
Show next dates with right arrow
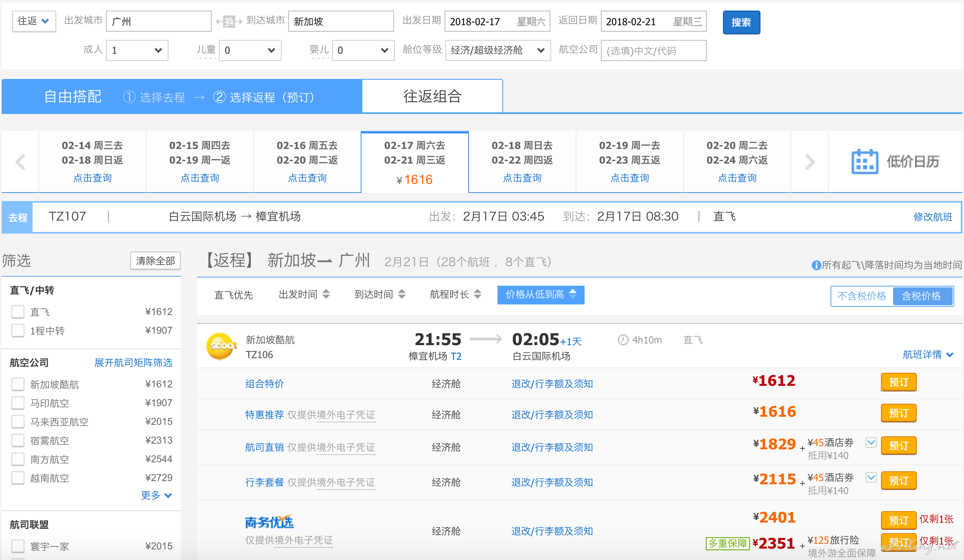810,162
